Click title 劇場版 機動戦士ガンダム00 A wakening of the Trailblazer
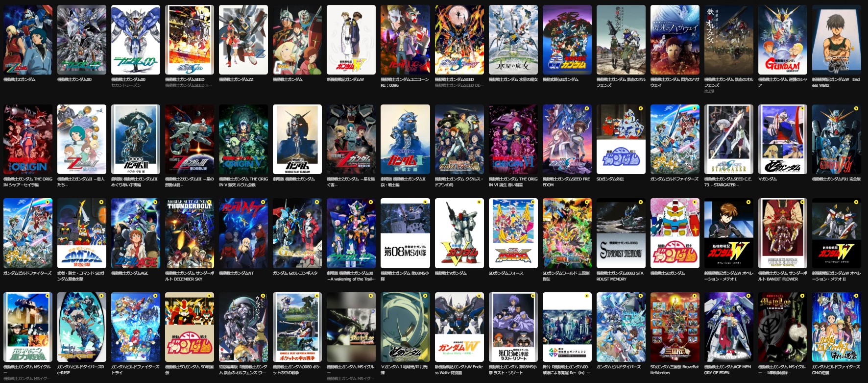This screenshot has height=383, width=868. coord(351,276)
